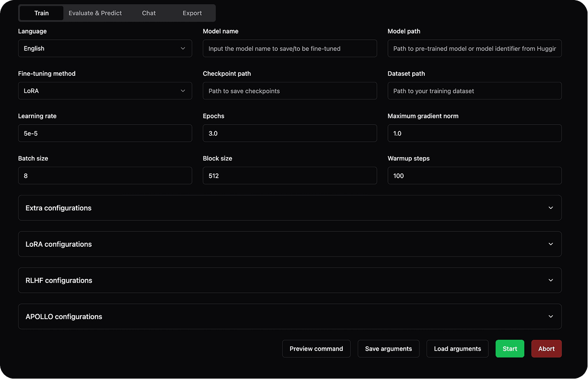Click the Save arguments button

tap(388, 348)
